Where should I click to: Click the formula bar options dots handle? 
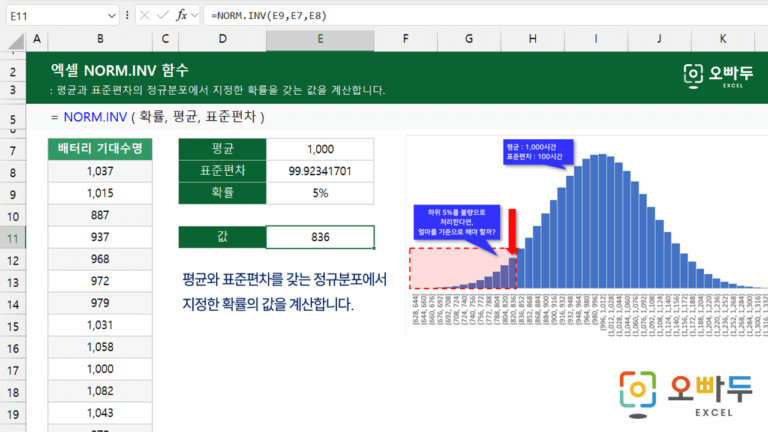127,16
